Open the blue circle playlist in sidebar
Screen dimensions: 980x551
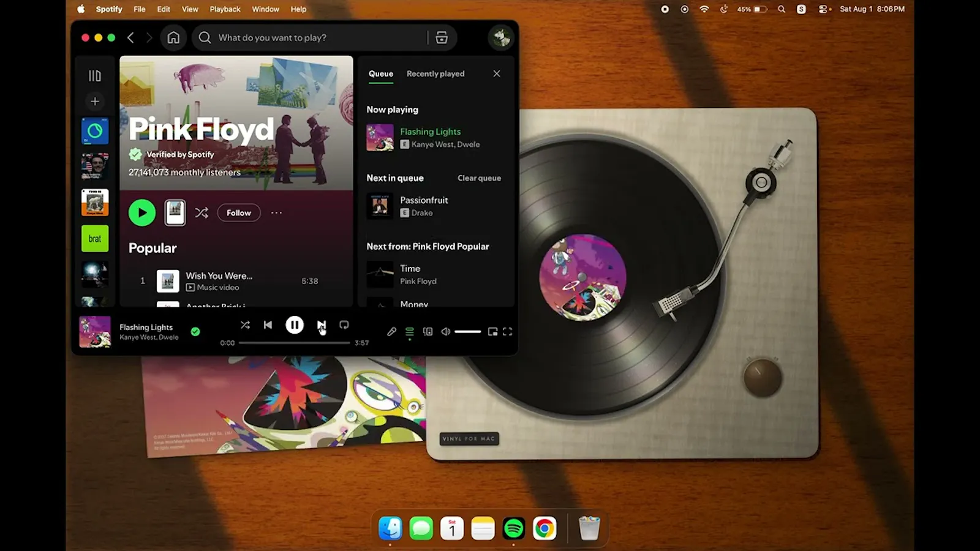tap(95, 130)
